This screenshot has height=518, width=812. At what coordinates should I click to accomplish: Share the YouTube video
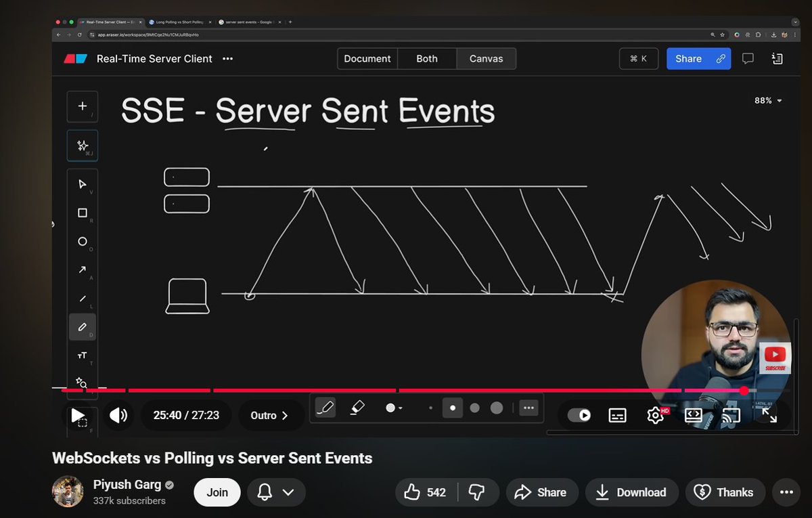[541, 492]
